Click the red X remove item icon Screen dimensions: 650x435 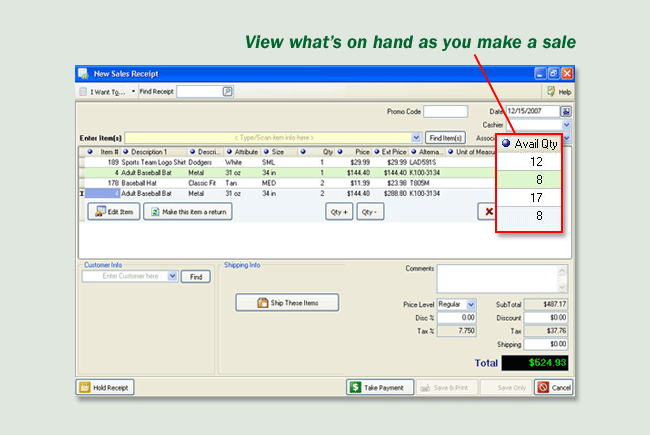pyautogui.click(x=488, y=212)
